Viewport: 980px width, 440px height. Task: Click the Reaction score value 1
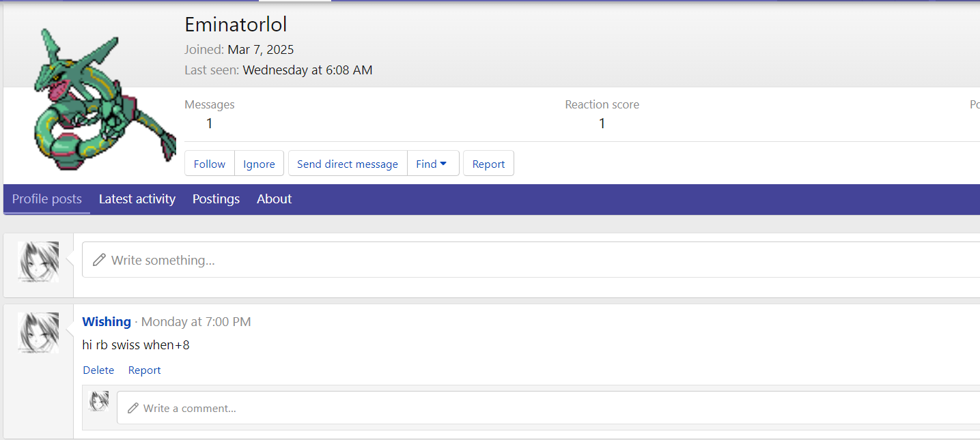[x=602, y=123]
